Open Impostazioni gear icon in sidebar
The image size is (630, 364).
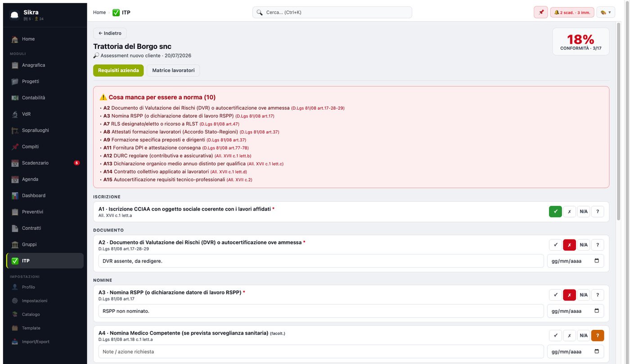[15, 301]
